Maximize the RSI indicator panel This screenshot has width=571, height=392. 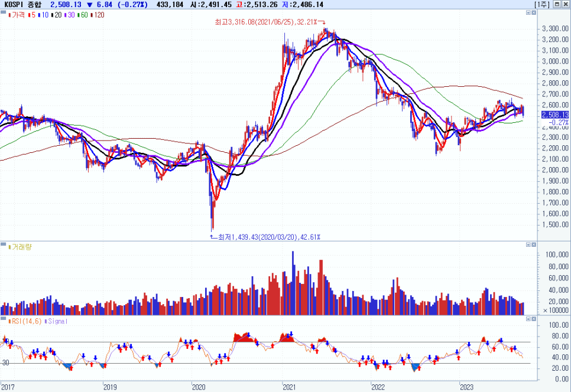(528, 319)
